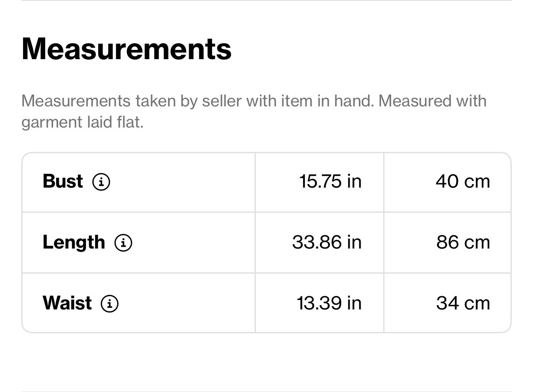Click the Measurements heading
The image size is (533, 392).
point(126,49)
